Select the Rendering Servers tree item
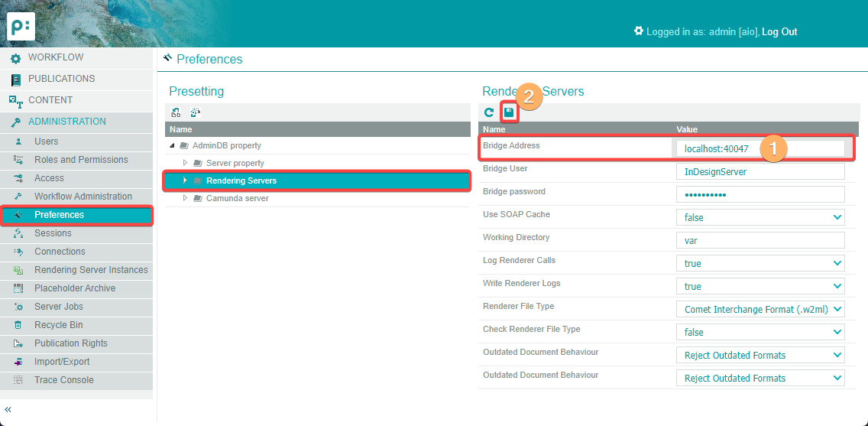This screenshot has width=868, height=426. [241, 180]
